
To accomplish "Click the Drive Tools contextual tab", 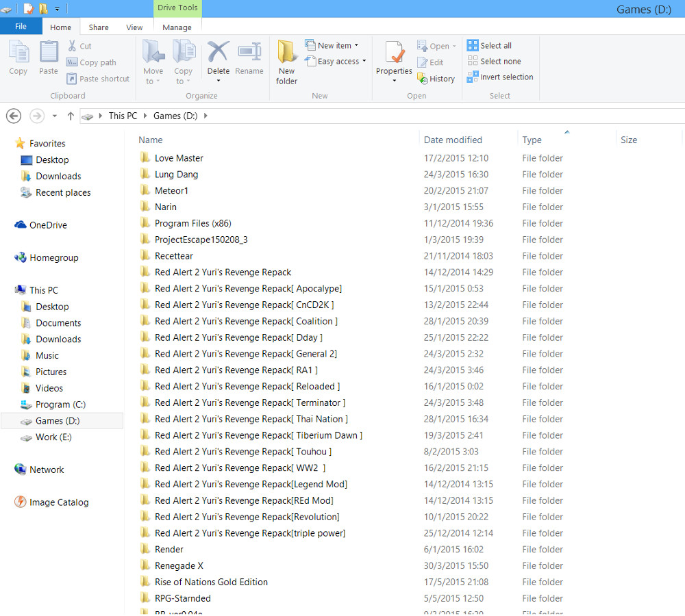I will 177,8.
